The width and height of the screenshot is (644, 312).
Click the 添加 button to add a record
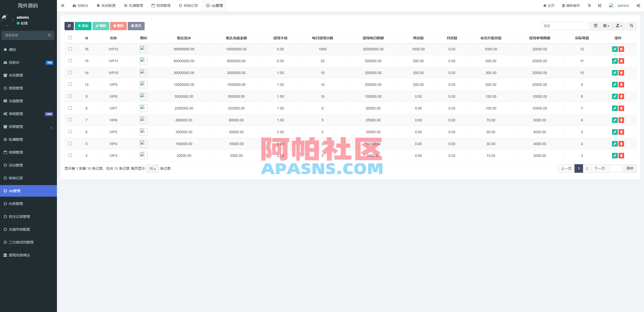[83, 26]
